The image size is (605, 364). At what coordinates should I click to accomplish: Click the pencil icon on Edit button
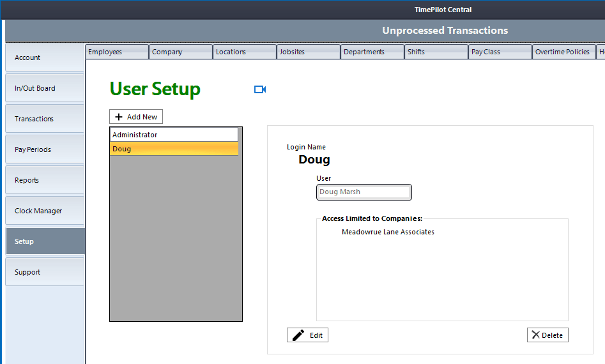point(298,335)
